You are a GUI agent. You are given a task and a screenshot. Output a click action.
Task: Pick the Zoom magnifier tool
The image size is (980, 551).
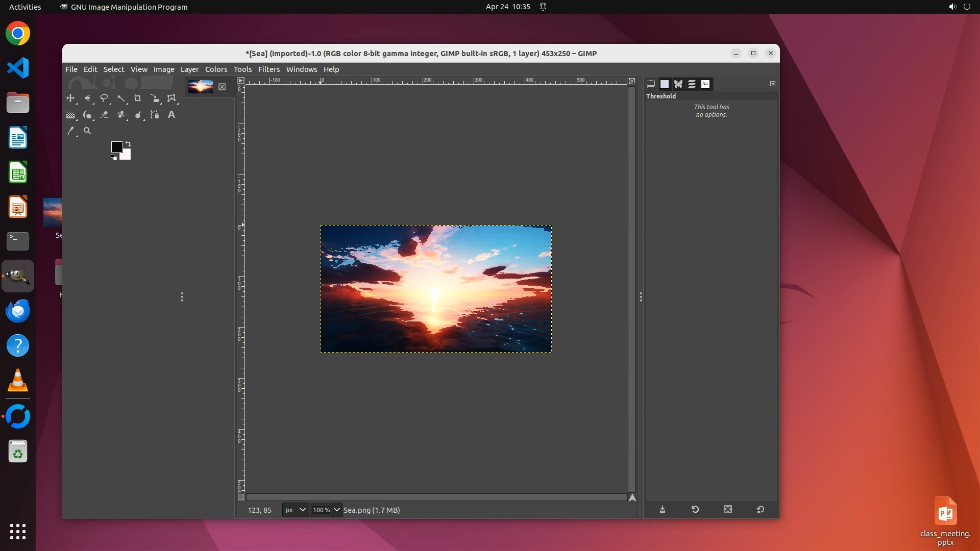click(x=87, y=131)
